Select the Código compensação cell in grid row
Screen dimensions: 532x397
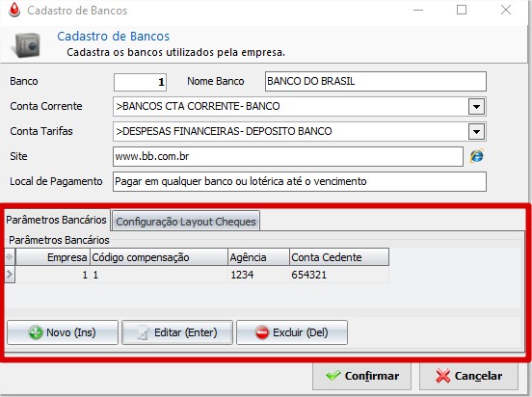159,275
